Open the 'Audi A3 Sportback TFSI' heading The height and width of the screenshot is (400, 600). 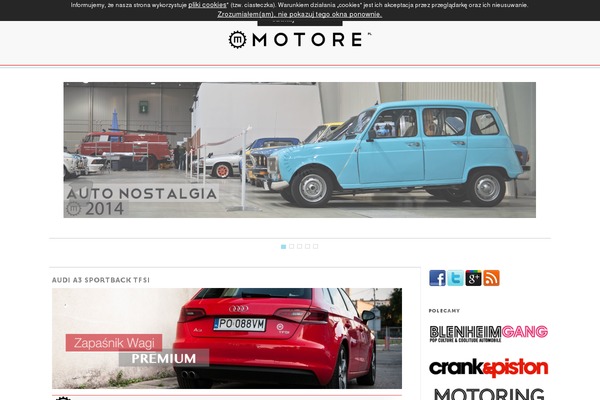coord(101,280)
